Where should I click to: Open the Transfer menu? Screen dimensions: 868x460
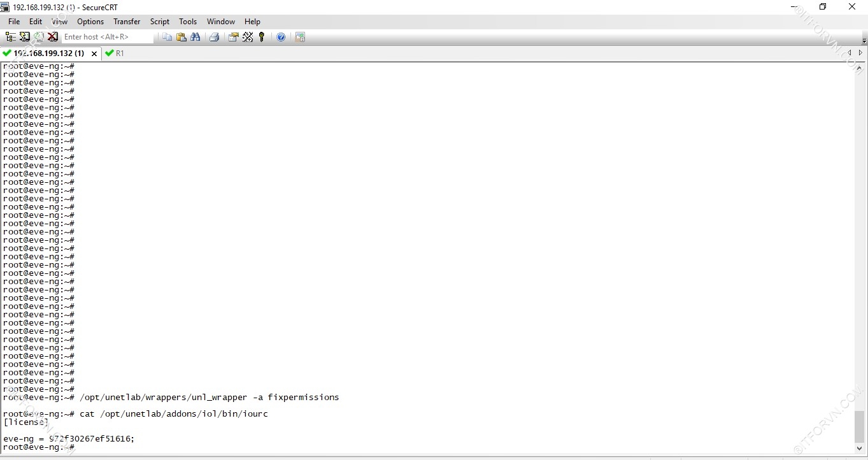tap(127, 22)
